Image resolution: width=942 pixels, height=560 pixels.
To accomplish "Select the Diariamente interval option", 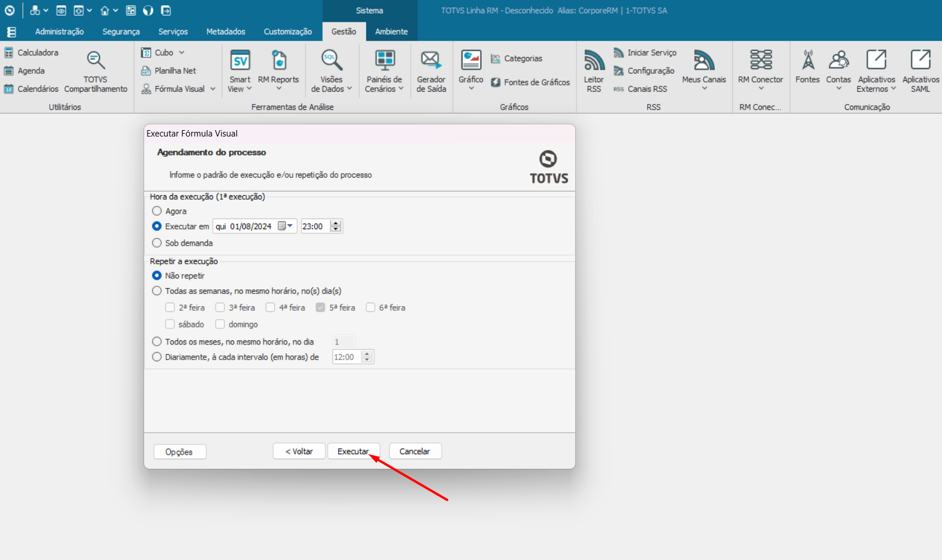I will pyautogui.click(x=157, y=357).
